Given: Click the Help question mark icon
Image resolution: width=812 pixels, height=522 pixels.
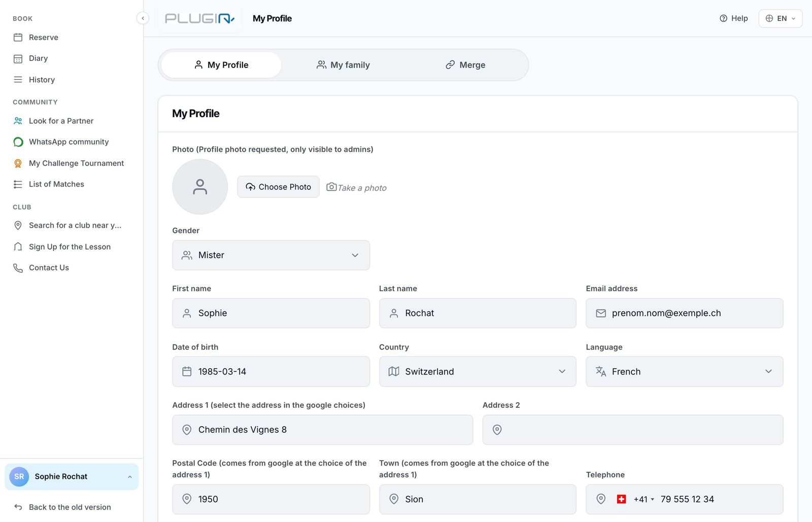Looking at the screenshot, I should pyautogui.click(x=723, y=18).
